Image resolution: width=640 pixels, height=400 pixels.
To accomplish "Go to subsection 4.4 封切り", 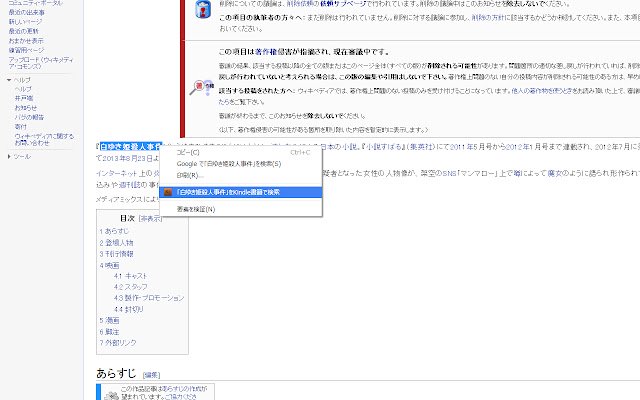I will coord(129,309).
